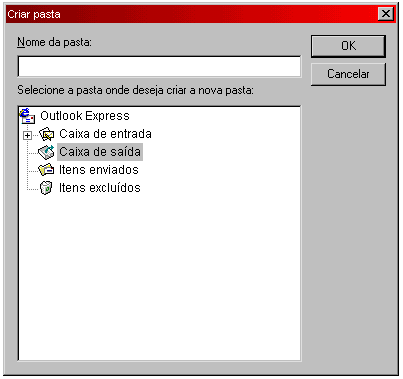Confirm folder creation with OK

coord(348,46)
